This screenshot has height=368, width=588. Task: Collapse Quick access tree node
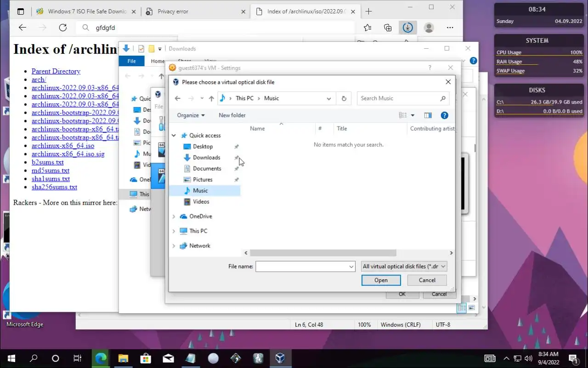[x=174, y=136]
